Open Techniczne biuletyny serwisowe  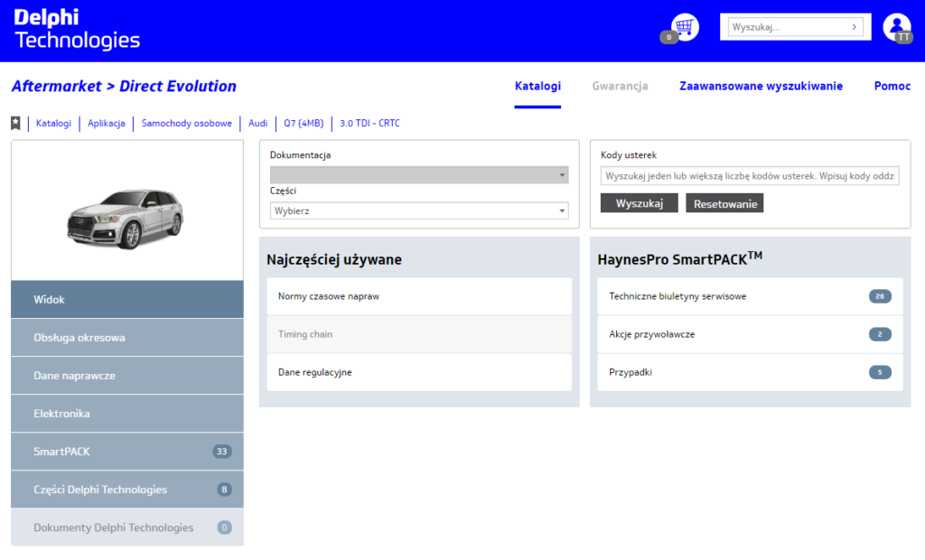pyautogui.click(x=750, y=296)
